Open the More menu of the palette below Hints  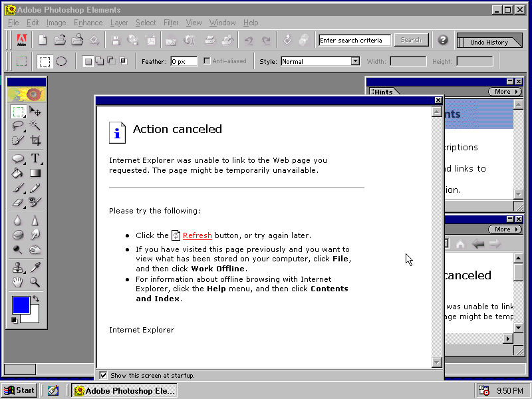click(505, 229)
